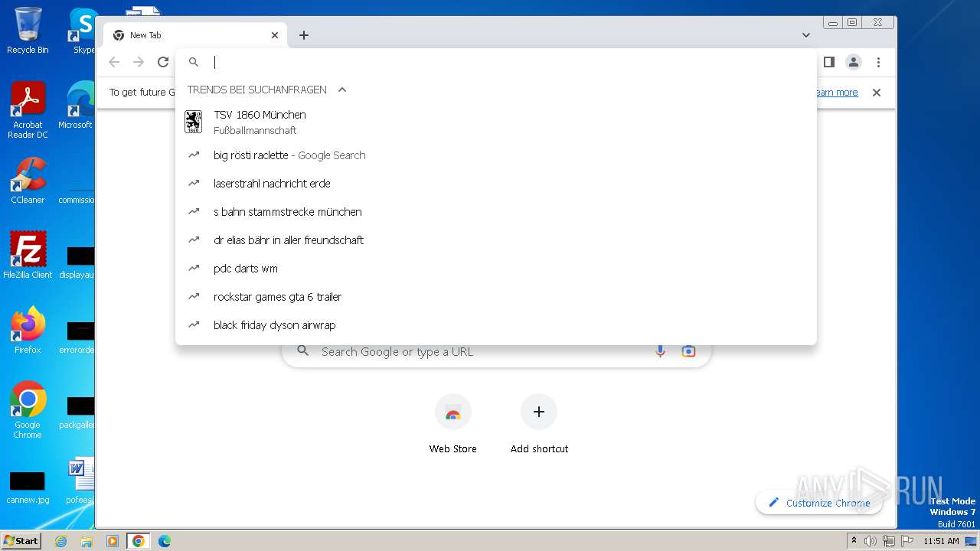Image resolution: width=980 pixels, height=551 pixels.
Task: Collapse the Trends bei Suchanfragen section
Action: click(x=342, y=90)
